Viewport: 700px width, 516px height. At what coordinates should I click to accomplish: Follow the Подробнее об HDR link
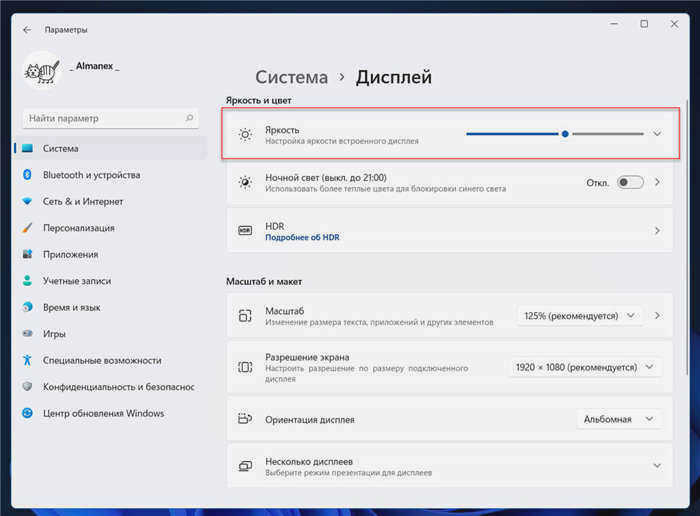(x=302, y=237)
